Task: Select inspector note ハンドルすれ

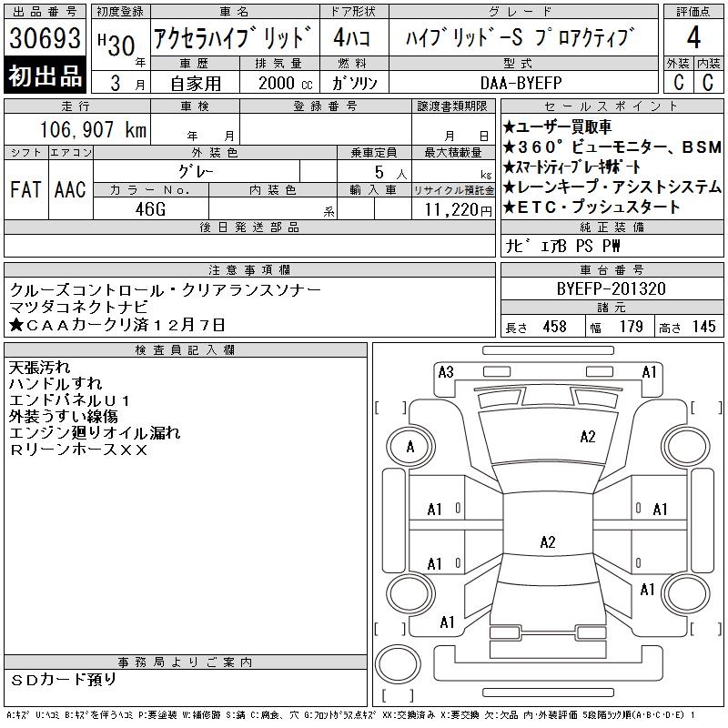Action: 56,383
